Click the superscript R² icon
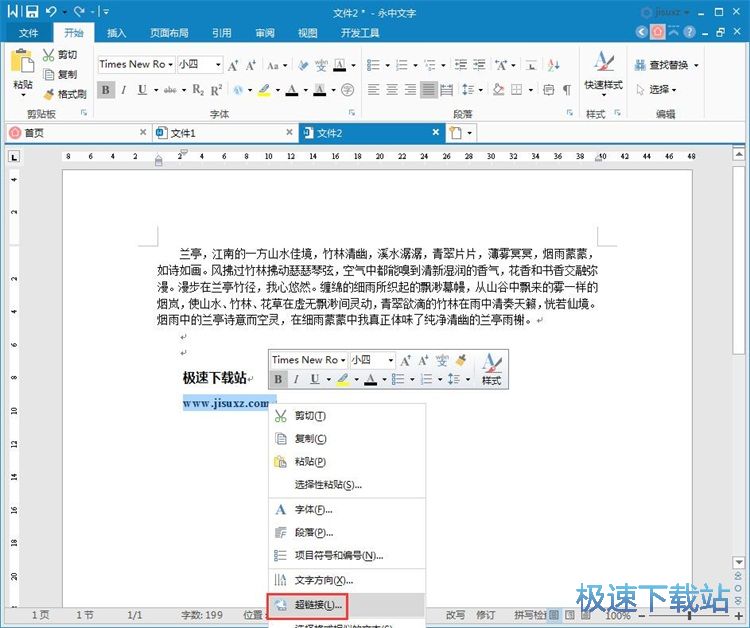The image size is (750, 628). [217, 89]
